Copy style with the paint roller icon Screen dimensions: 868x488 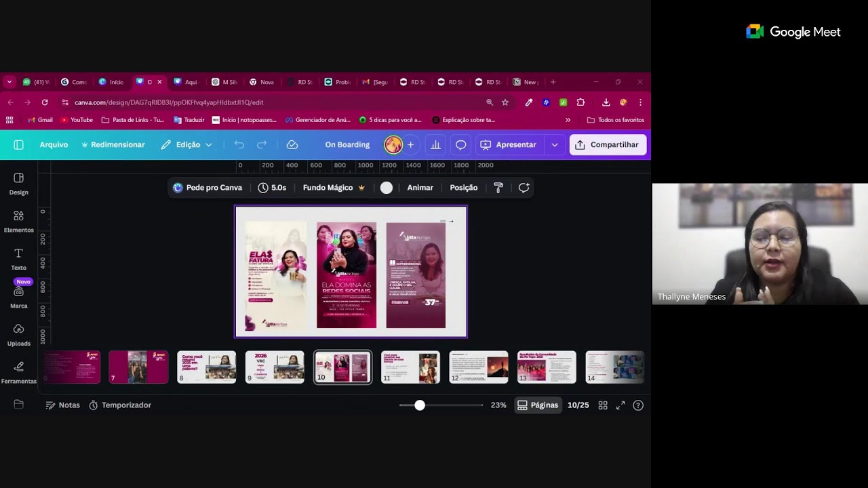point(498,188)
